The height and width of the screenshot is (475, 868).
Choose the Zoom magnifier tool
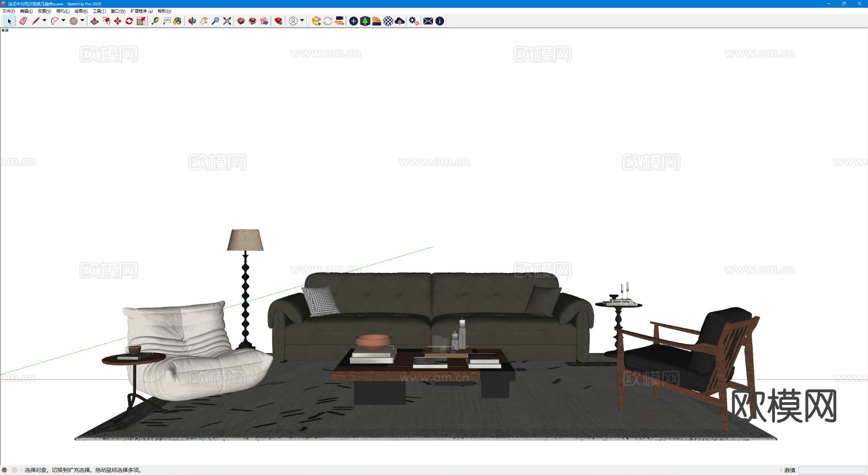coord(215,21)
